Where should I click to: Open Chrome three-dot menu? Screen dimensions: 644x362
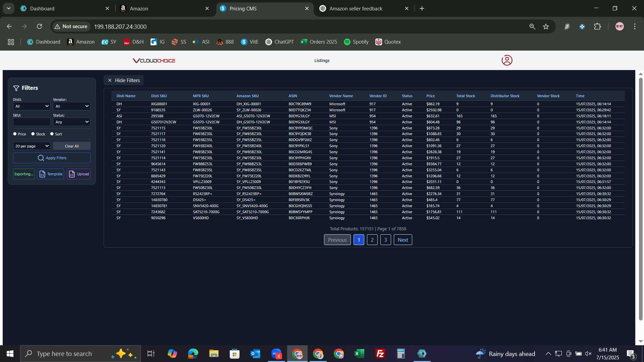coord(635,26)
